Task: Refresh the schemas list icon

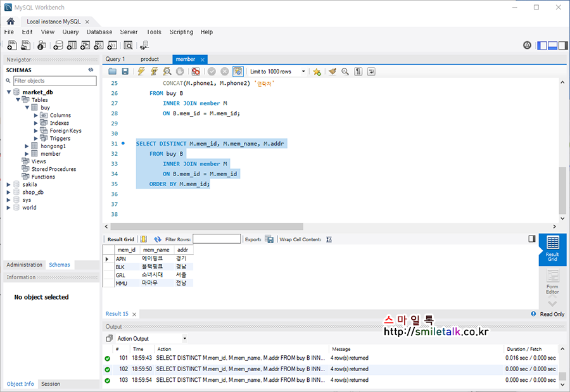Action: pos(91,70)
